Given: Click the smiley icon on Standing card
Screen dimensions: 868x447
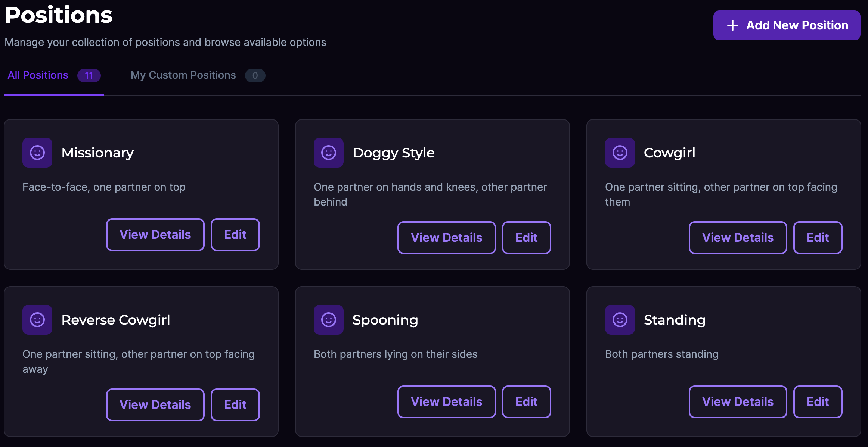Looking at the screenshot, I should (x=620, y=320).
